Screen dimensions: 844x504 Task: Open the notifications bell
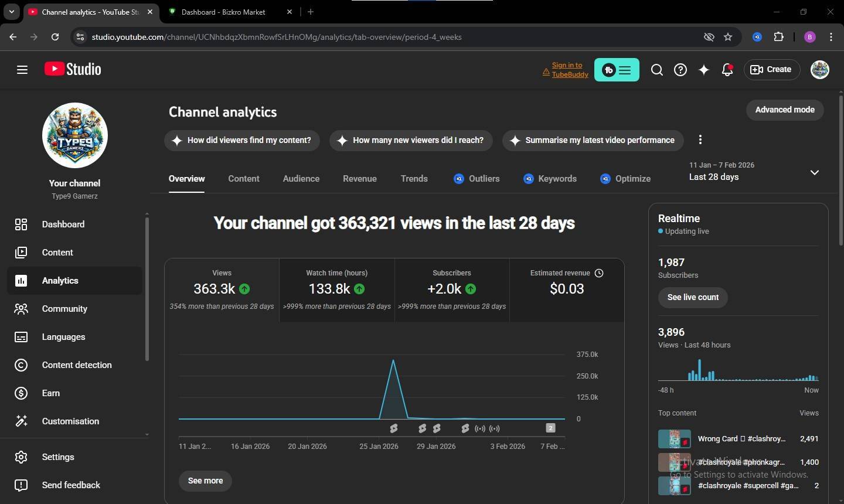(727, 70)
